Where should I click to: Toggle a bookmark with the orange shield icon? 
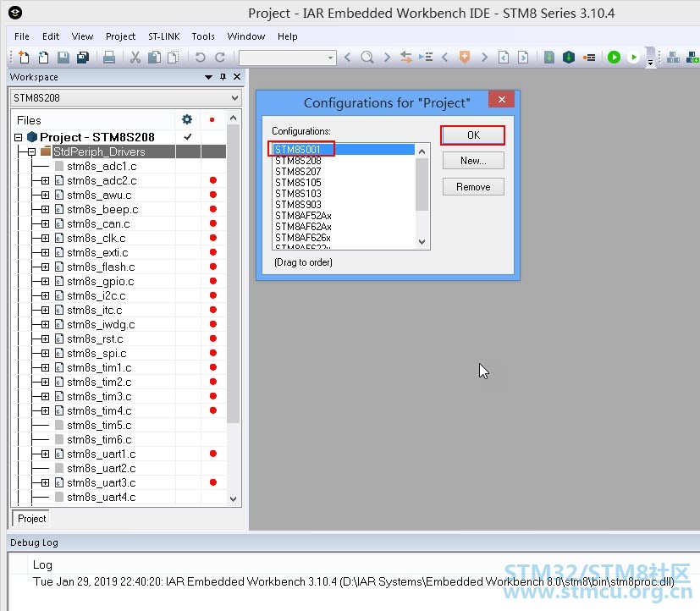pos(465,58)
